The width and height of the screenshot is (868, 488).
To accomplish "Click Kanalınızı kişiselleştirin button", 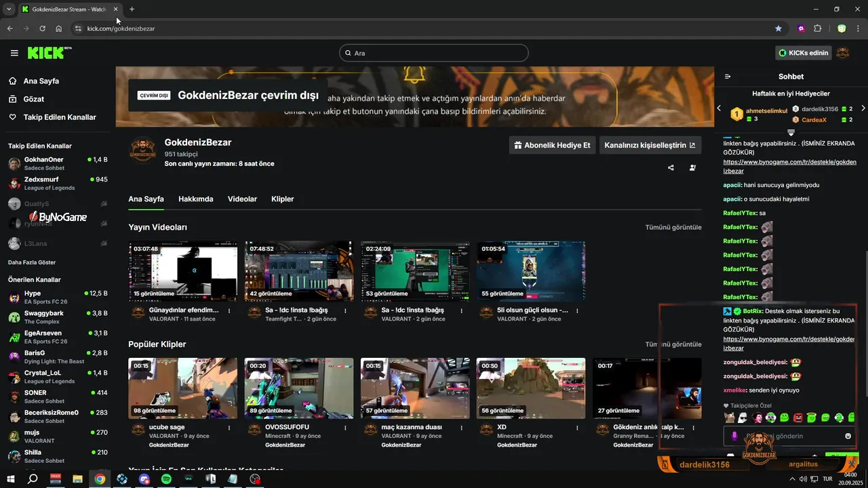I will 650,145.
